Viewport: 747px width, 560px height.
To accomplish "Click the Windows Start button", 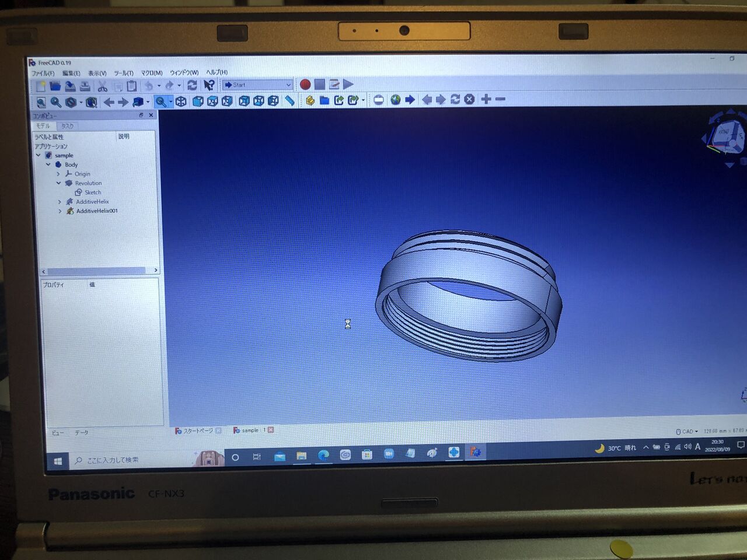I will pos(58,461).
